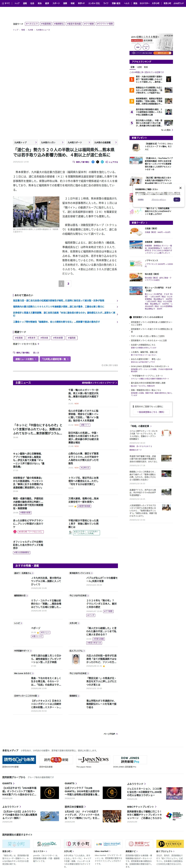The height and width of the screenshot is (868, 186).
Task: Click 次へ button in terms popup
Action: coord(177,199)
